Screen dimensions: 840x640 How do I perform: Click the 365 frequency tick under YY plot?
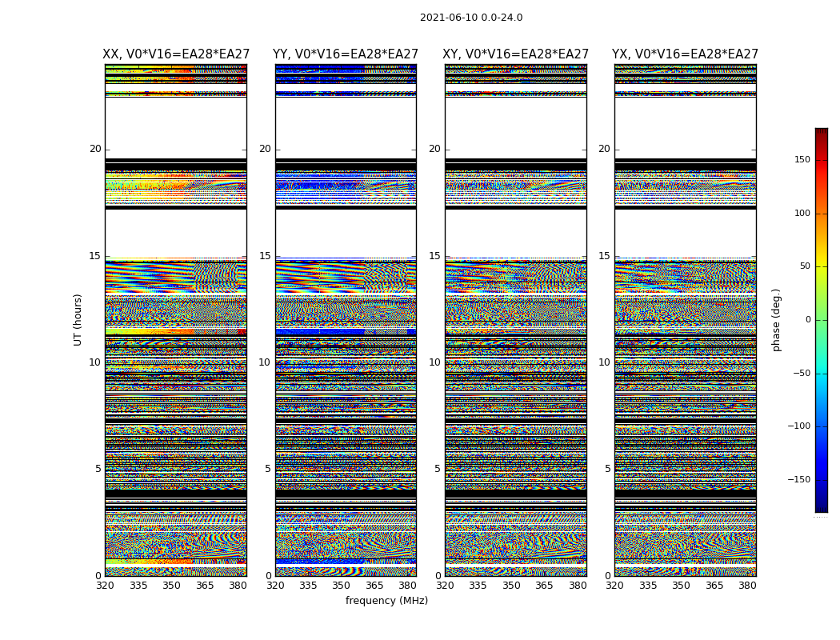coord(374,586)
